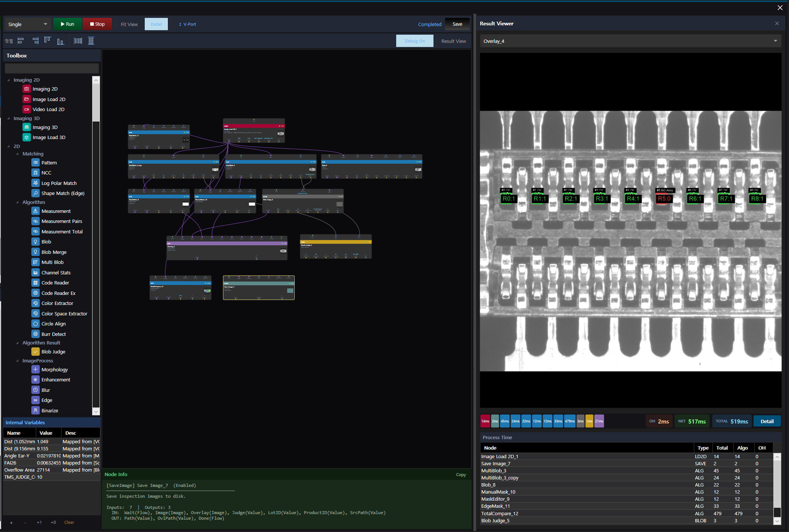
Task: Select the Video Load 2D icon
Action: point(26,109)
